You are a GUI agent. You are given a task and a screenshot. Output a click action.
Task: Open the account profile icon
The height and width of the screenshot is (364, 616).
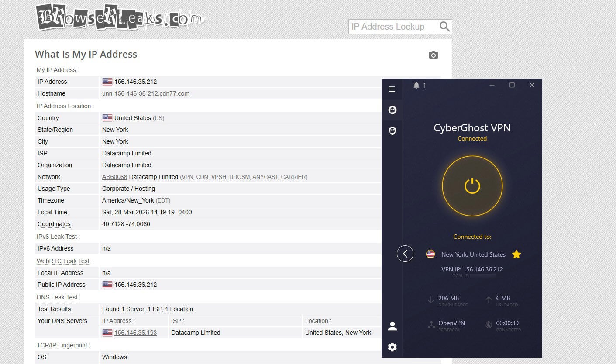point(392,326)
